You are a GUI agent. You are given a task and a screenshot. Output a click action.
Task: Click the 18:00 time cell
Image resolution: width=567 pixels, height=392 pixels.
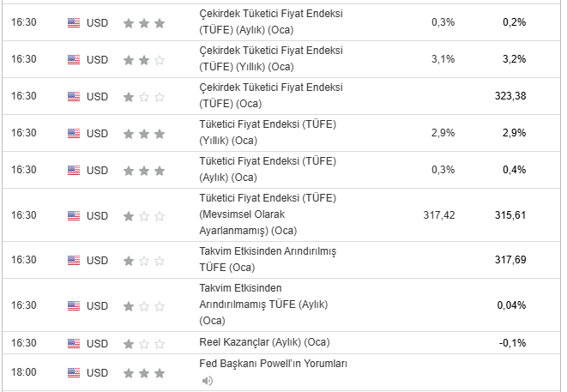[x=24, y=372]
